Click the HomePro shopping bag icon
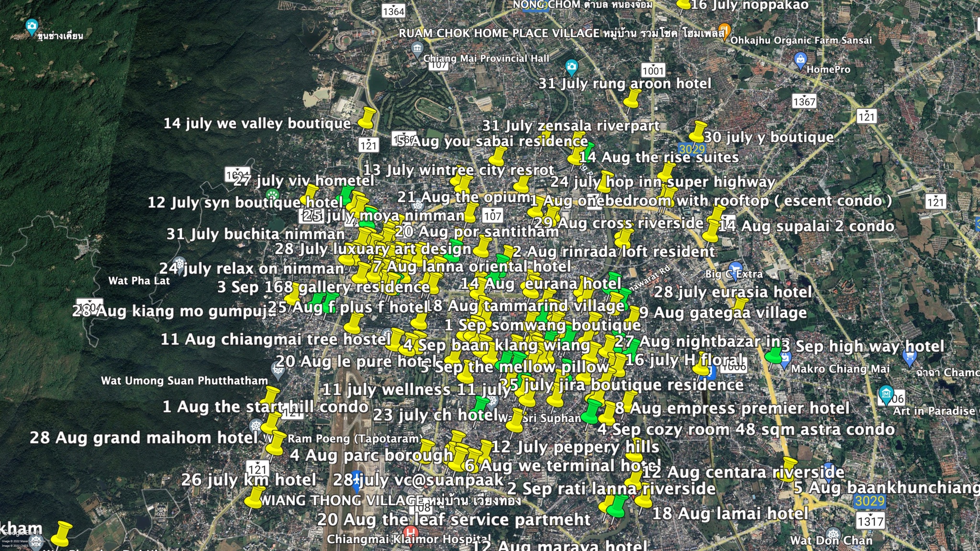The image size is (980, 551). 800,60
